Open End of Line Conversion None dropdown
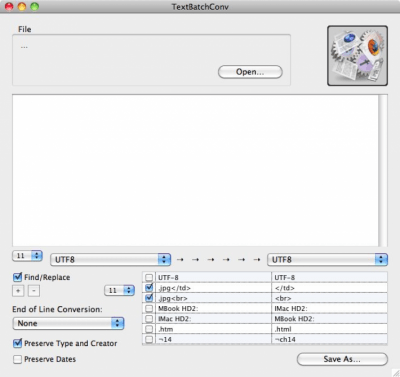This screenshot has width=400, height=377. (68, 323)
